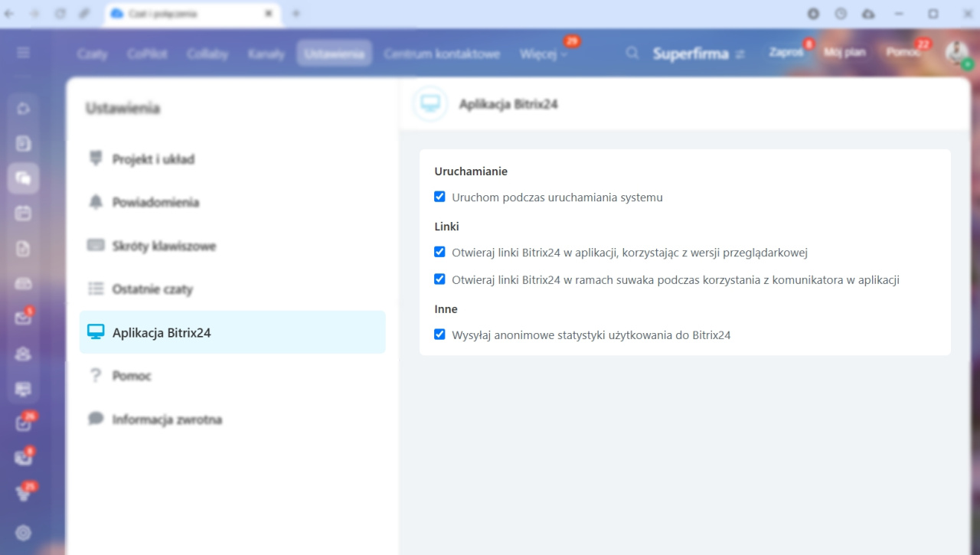Image resolution: width=980 pixels, height=555 pixels.
Task: Switch to the Collaby tab
Action: coord(207,54)
